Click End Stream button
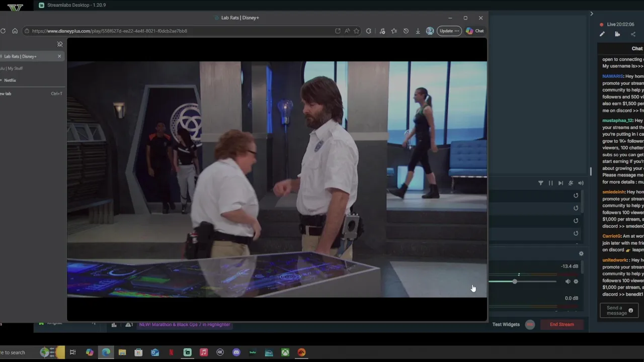This screenshot has height=362, width=644. [x=561, y=324]
